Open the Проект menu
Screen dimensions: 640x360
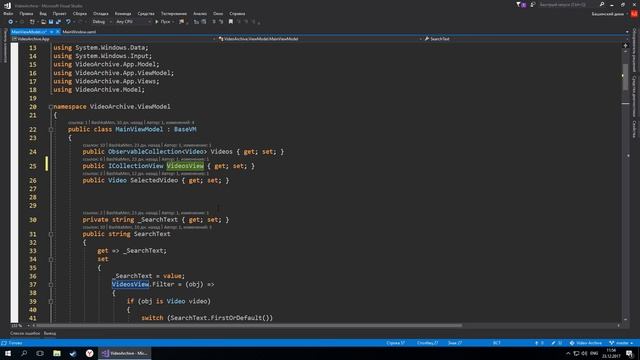pyautogui.click(x=59, y=13)
